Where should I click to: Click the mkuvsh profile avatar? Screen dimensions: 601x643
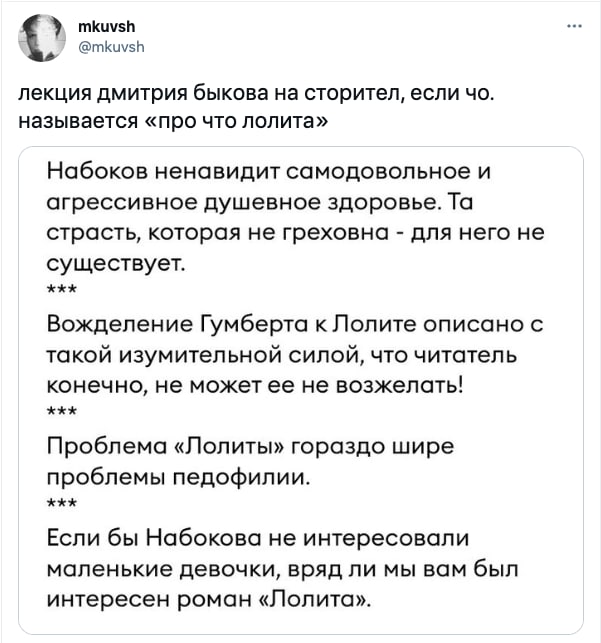coord(42,38)
